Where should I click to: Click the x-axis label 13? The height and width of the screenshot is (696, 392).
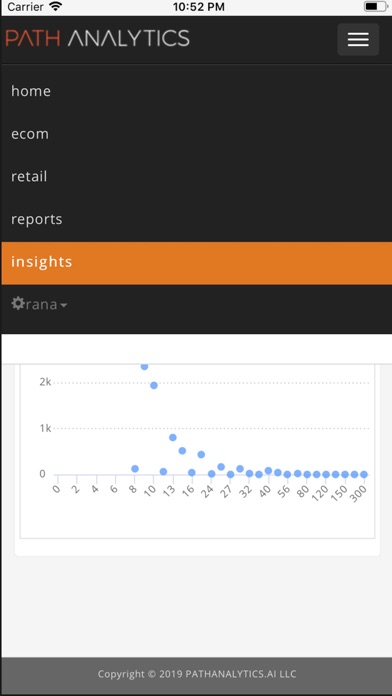point(170,491)
